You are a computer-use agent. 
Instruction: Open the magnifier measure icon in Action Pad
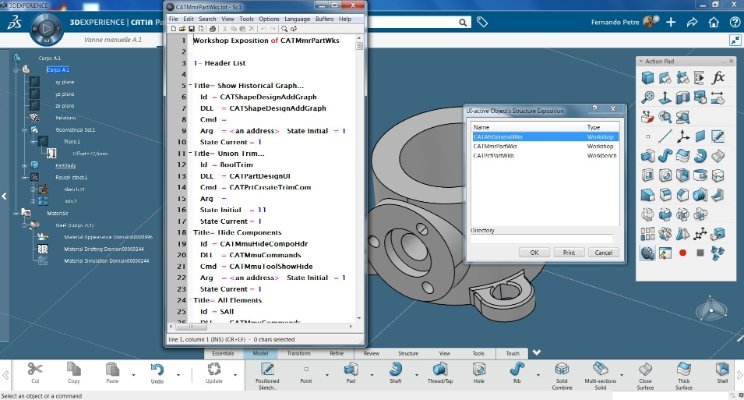648,98
